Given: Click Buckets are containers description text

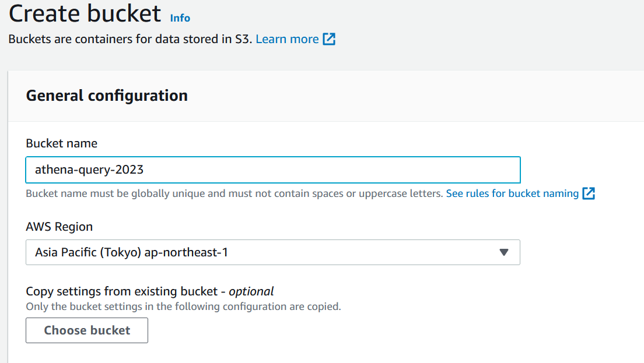Looking at the screenshot, I should (129, 39).
